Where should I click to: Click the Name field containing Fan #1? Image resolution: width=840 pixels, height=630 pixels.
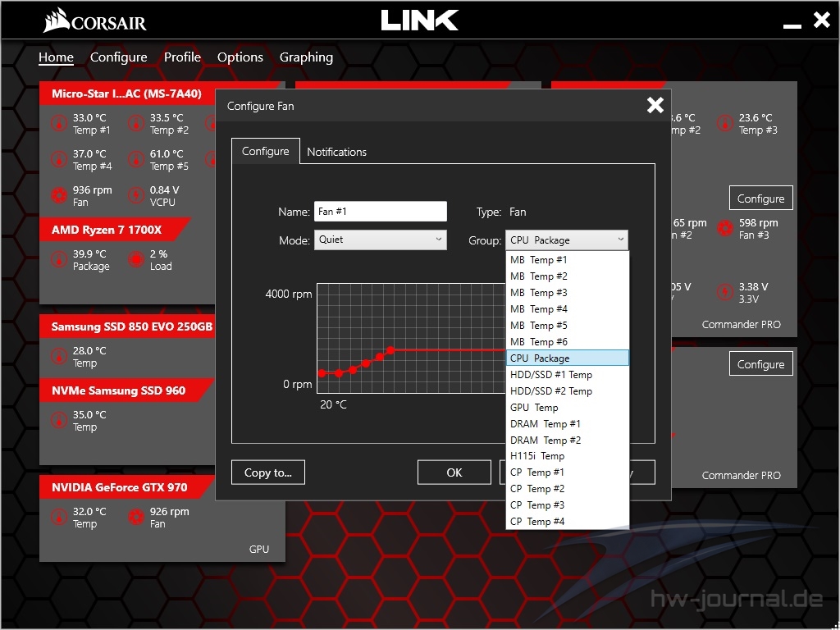pyautogui.click(x=380, y=212)
